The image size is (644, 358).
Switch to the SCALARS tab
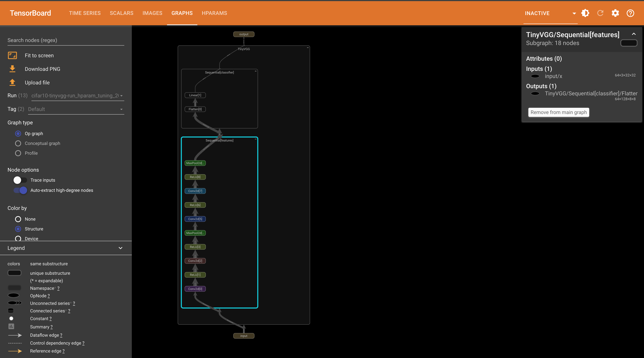(121, 13)
